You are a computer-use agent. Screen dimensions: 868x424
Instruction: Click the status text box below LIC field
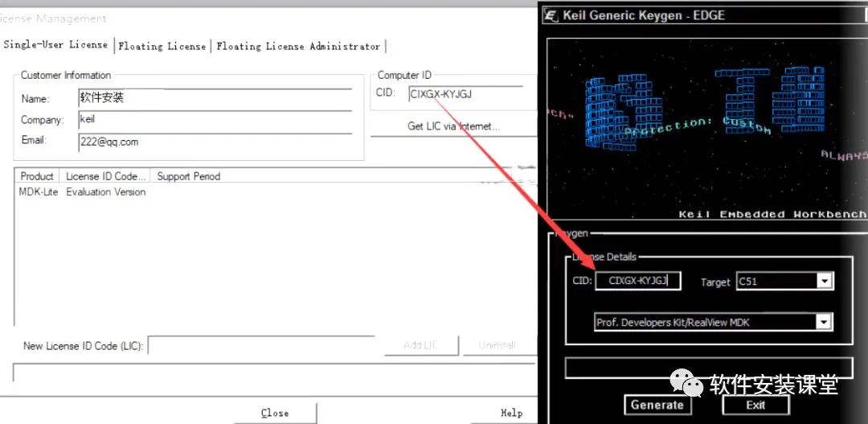point(274,372)
